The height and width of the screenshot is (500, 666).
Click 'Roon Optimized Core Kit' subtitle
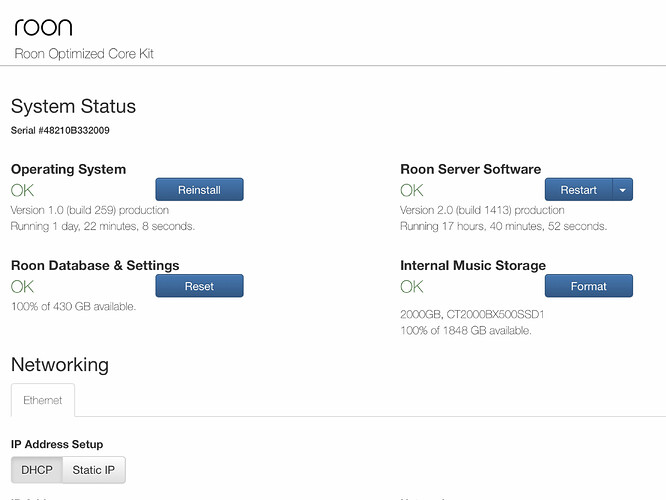(x=84, y=54)
